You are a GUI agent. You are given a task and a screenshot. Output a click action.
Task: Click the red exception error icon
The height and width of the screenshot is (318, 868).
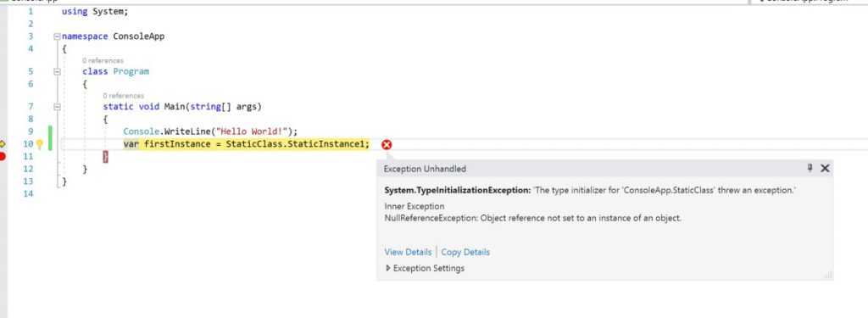click(x=387, y=145)
